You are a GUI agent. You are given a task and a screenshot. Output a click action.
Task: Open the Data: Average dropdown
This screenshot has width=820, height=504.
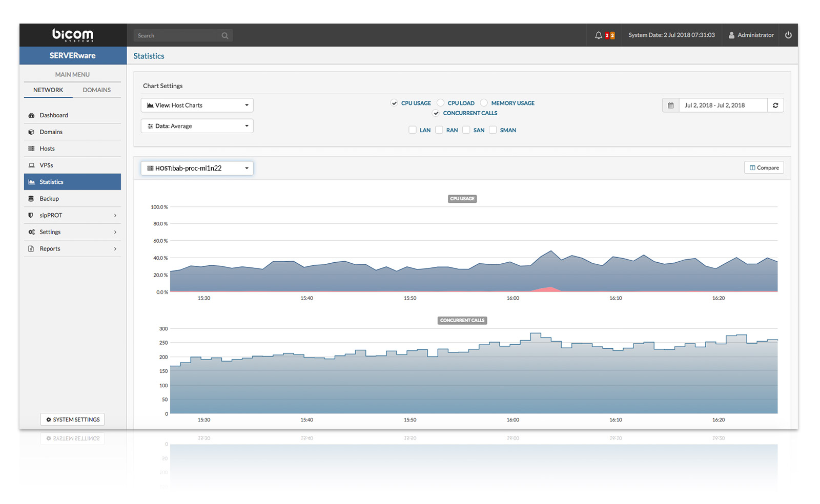pyautogui.click(x=197, y=125)
